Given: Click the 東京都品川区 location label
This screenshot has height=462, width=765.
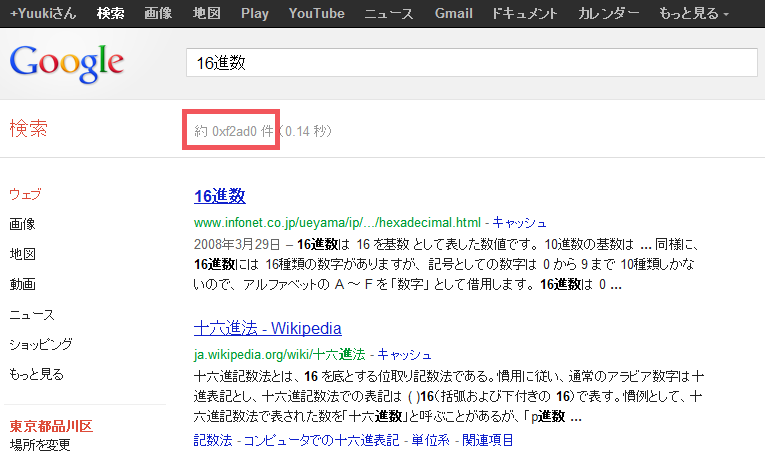Looking at the screenshot, I should coord(51,426).
